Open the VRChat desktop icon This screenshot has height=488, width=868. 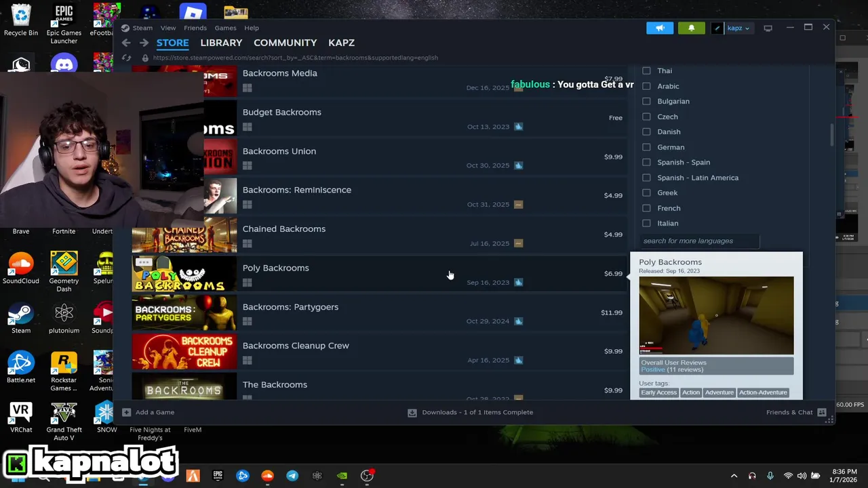point(21,413)
